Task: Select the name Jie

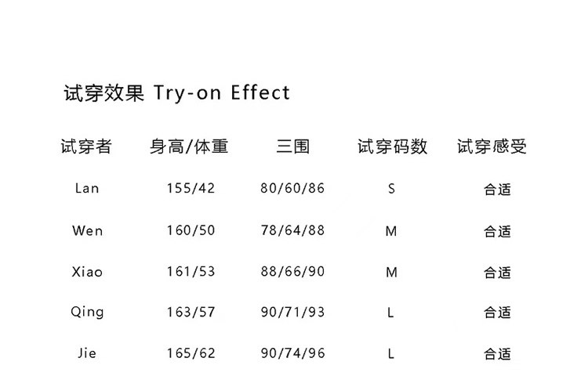Action: [x=87, y=353]
